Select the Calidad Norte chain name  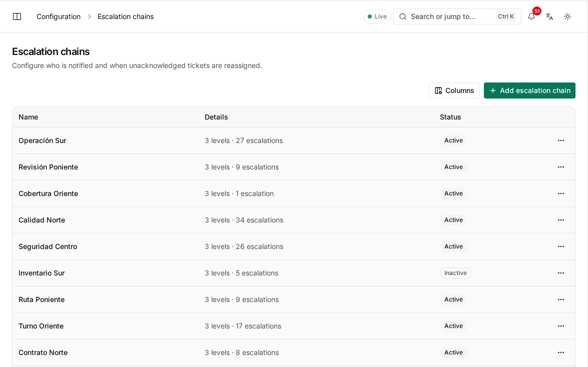(x=42, y=220)
